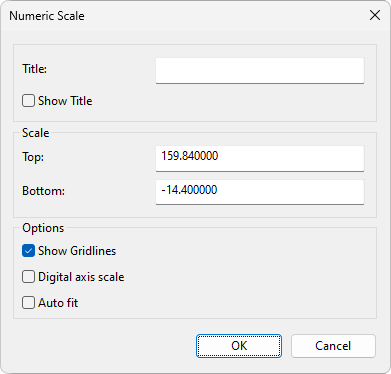Focus the Bottom scale value field
Viewport: 391px width, 374px height.
click(260, 192)
